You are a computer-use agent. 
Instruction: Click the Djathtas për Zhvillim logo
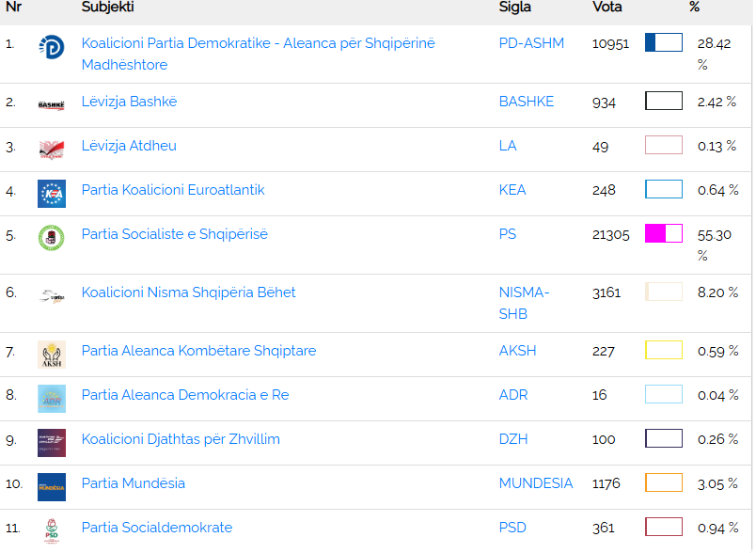[x=51, y=442]
